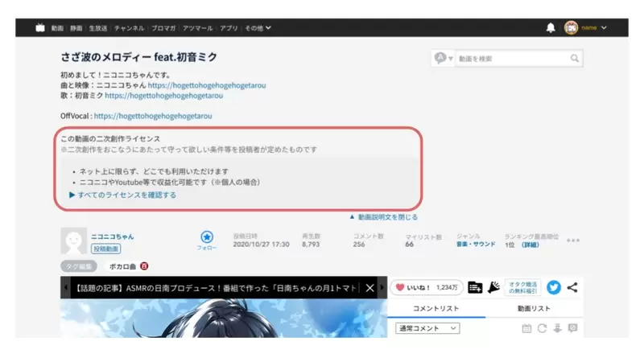
Task: Click the news ticker headline text
Action: [216, 288]
